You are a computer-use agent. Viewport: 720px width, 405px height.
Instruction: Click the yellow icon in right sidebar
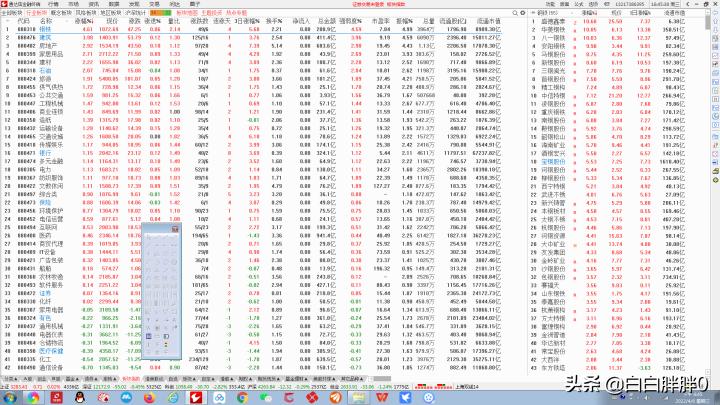715,171
